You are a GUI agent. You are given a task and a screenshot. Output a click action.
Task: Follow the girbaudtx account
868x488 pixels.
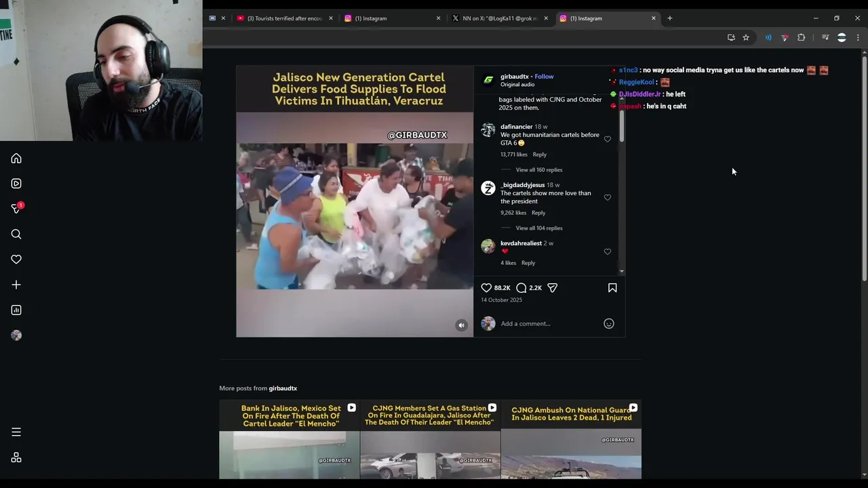point(544,77)
